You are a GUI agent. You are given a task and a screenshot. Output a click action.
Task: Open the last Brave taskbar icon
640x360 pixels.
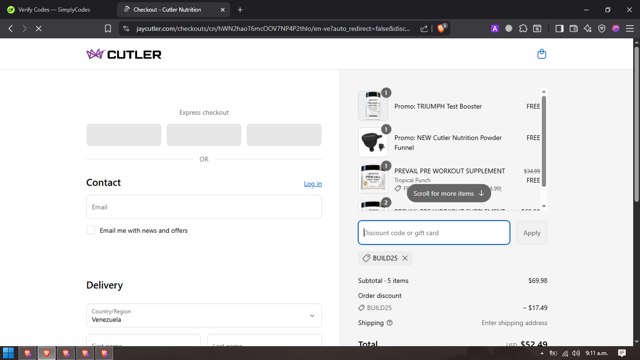[x=104, y=353]
